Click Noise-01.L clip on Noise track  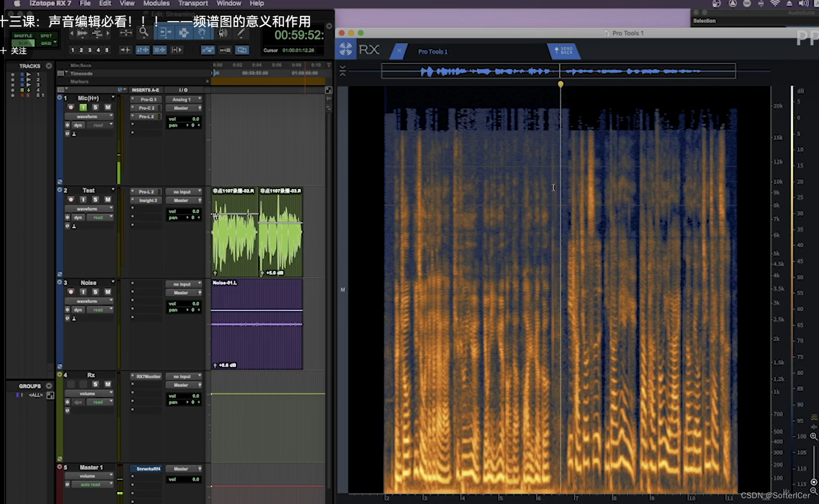click(x=257, y=324)
